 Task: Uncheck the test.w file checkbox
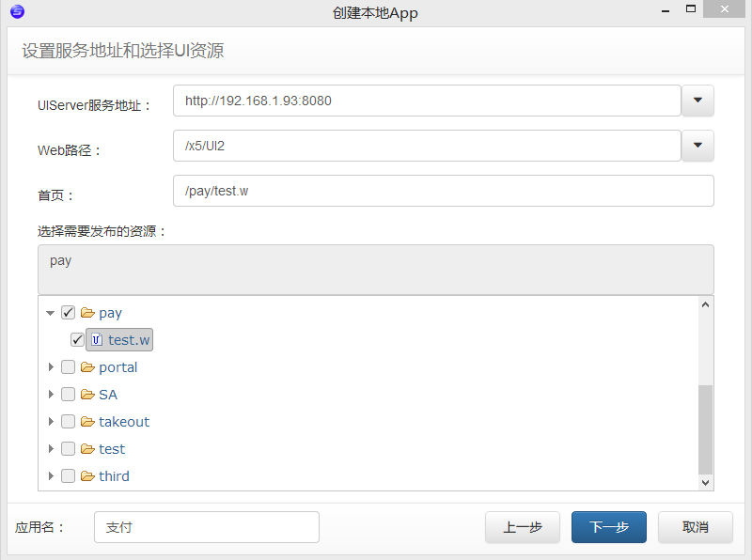click(77, 340)
